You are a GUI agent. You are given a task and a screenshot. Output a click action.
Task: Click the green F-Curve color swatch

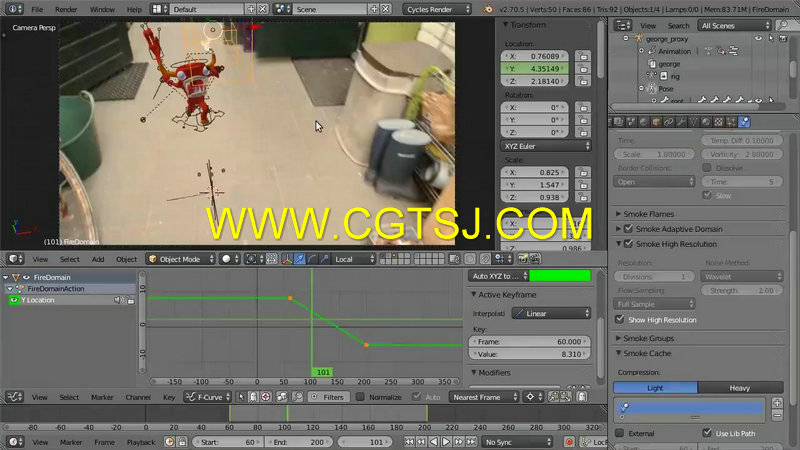(560, 276)
